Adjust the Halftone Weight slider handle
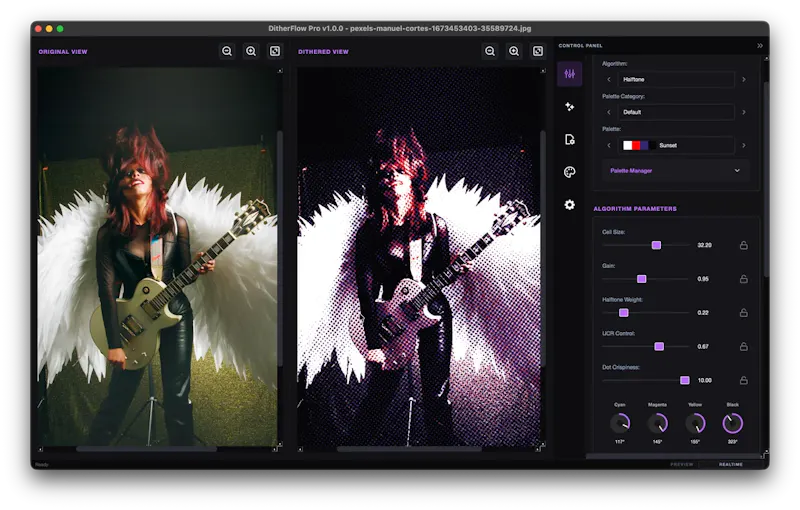 tap(623, 313)
